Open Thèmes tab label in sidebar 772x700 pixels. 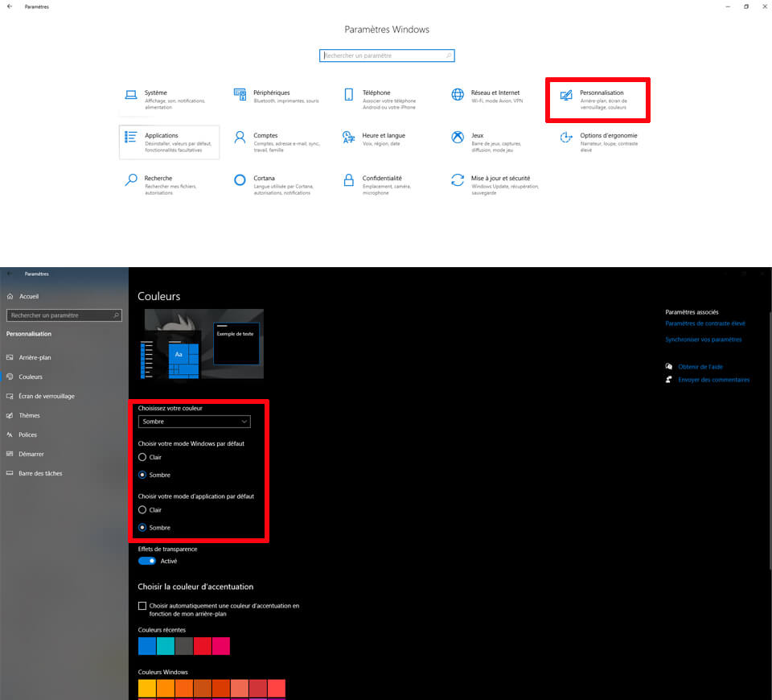tap(30, 415)
